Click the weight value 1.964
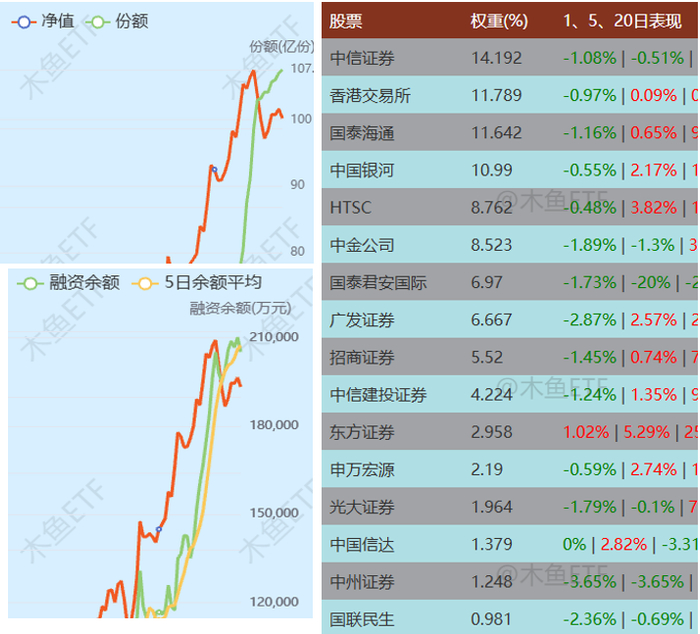 (492, 507)
